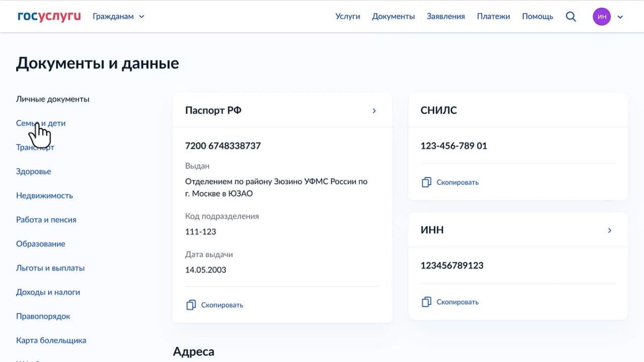Click Скопировать under ИНН number
Image resolution: width=644 pixels, height=362 pixels.
458,302
